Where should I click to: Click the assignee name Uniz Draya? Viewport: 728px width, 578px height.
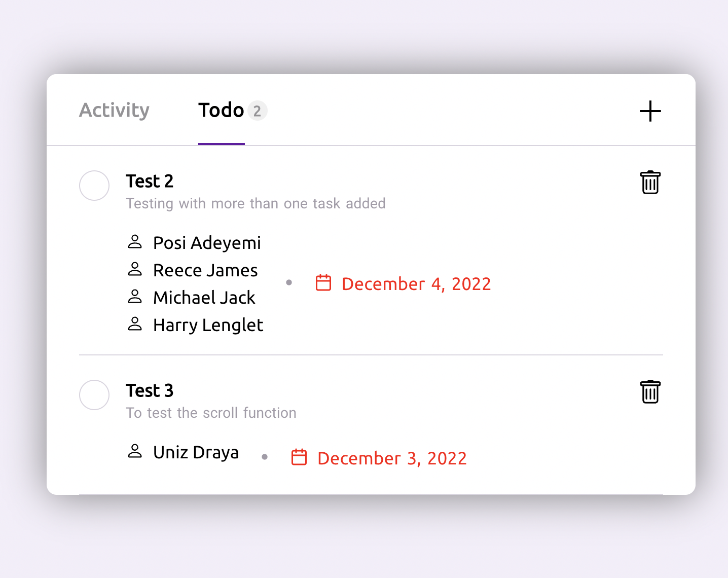(x=196, y=452)
